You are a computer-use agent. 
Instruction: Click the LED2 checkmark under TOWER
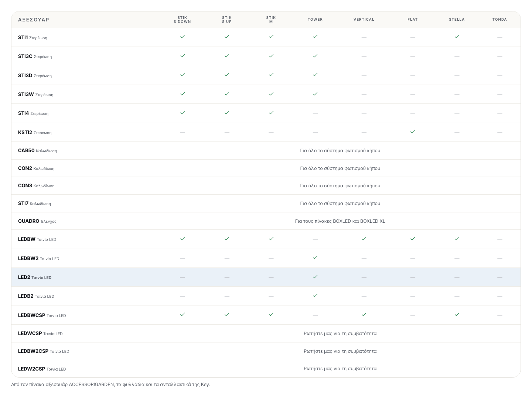pos(315,277)
